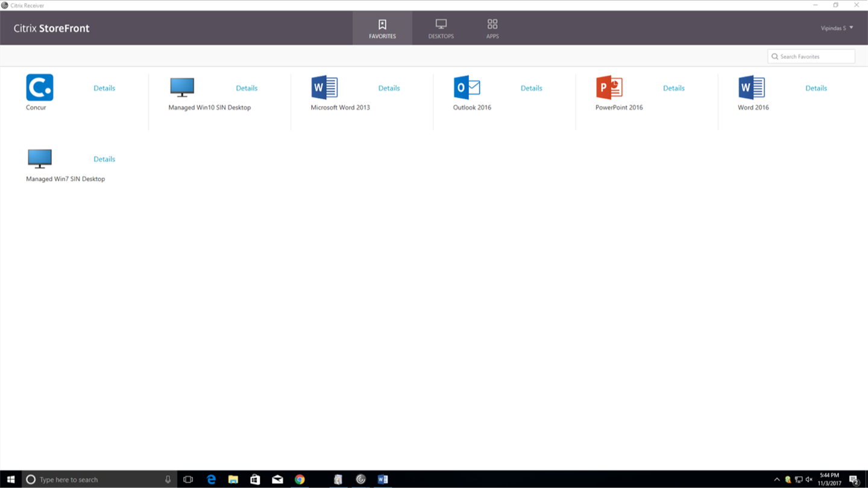Open the Windows Start menu
868x488 pixels.
11,480
